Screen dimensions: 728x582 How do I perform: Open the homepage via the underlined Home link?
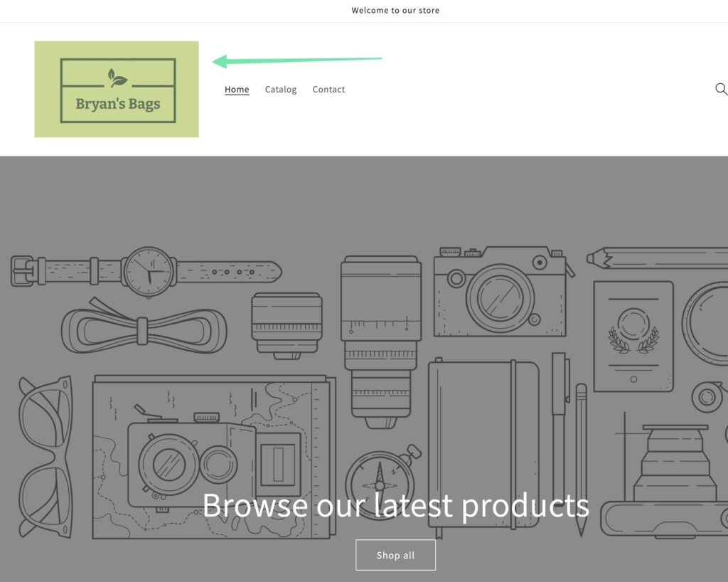point(237,89)
